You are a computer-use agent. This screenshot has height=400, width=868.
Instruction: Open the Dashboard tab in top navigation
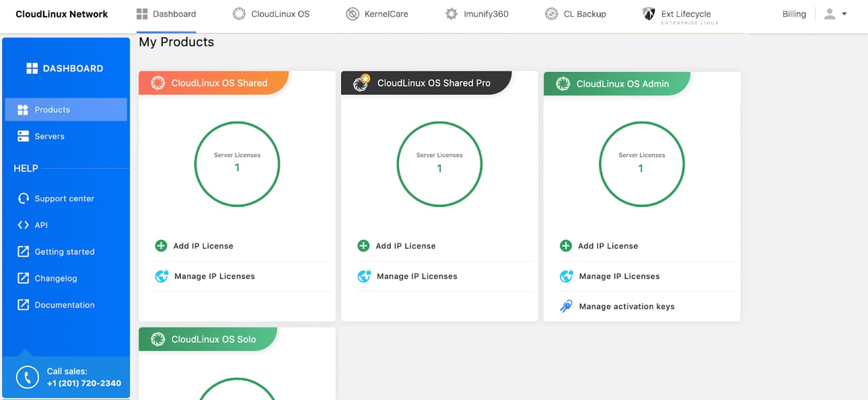point(166,13)
